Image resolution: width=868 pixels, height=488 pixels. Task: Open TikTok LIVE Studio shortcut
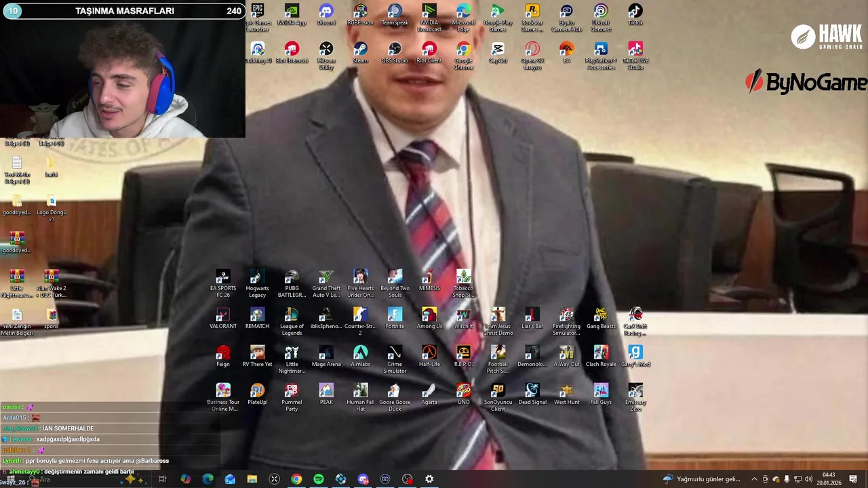pos(635,56)
